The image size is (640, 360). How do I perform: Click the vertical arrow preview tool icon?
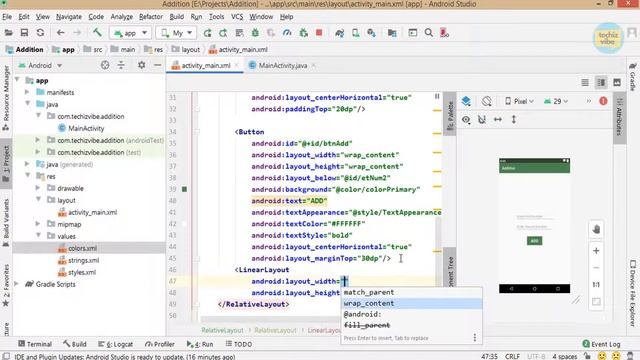click(x=514, y=120)
